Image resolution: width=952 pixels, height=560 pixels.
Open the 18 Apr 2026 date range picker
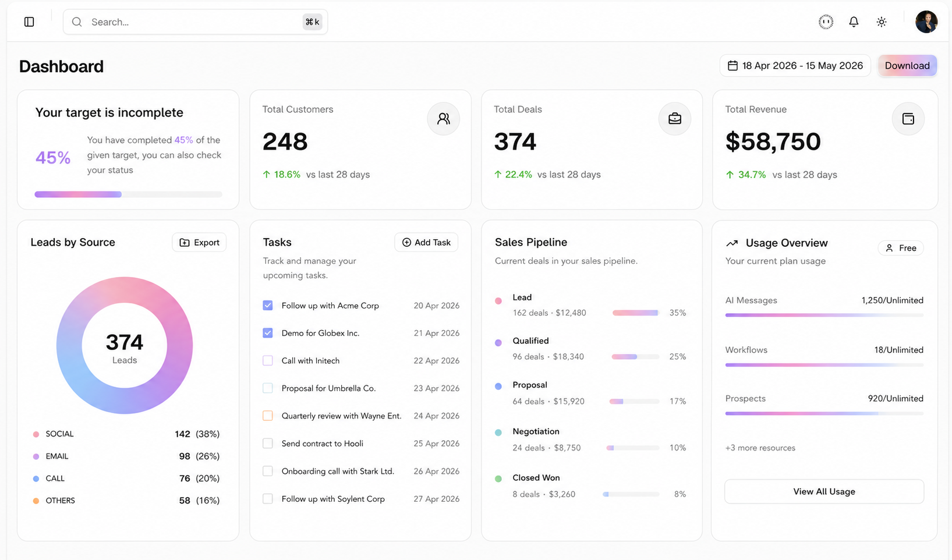point(795,66)
